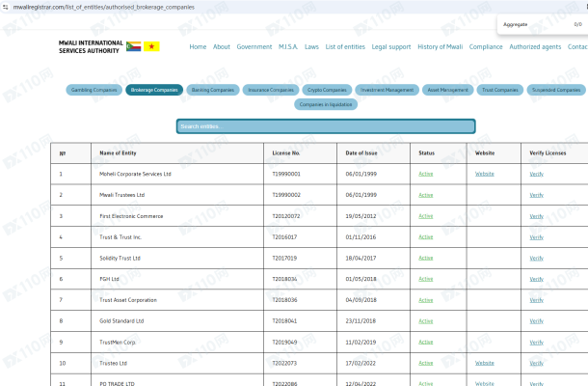The width and height of the screenshot is (588, 386).
Task: Verify license of Moheli Corporate Services Ltd
Action: click(536, 174)
